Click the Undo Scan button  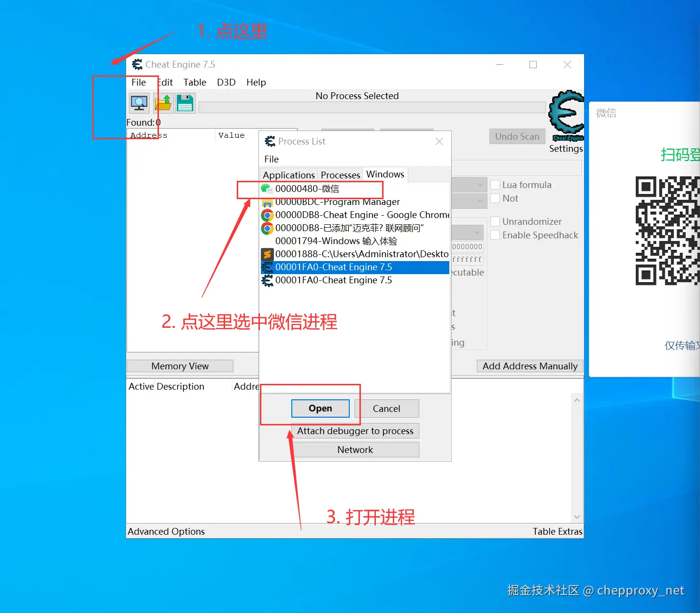click(517, 136)
